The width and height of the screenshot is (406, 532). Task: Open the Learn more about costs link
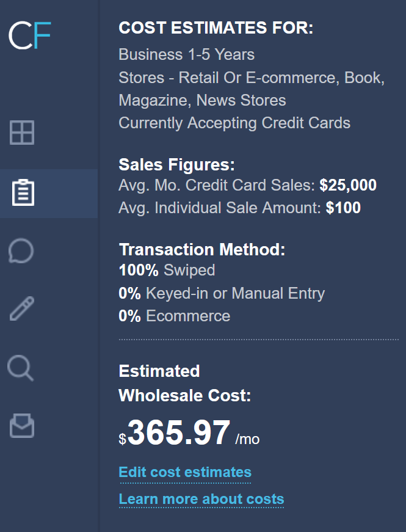tap(201, 499)
